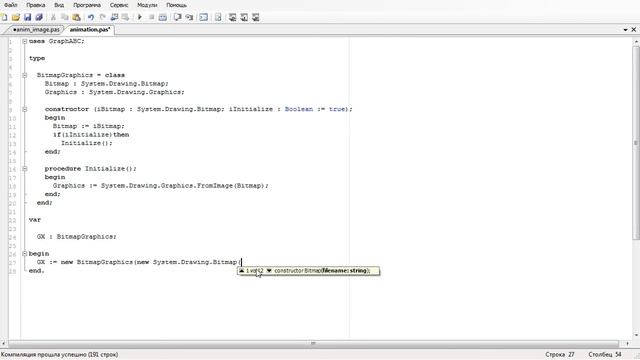Click the compilation success status message

coord(60,354)
